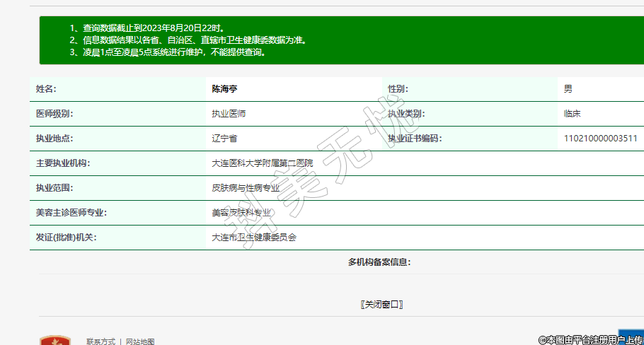Click the blue button at bottom-right corner

(631, 337)
